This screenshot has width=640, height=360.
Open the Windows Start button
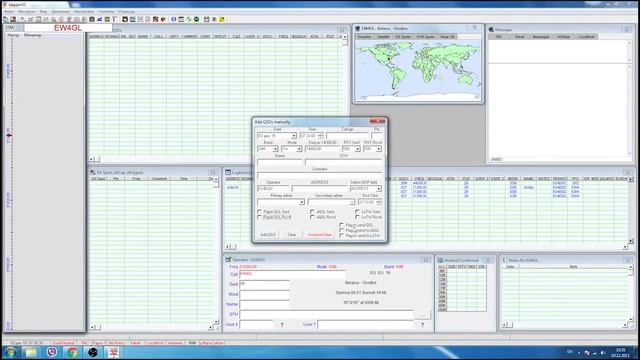(x=11, y=352)
